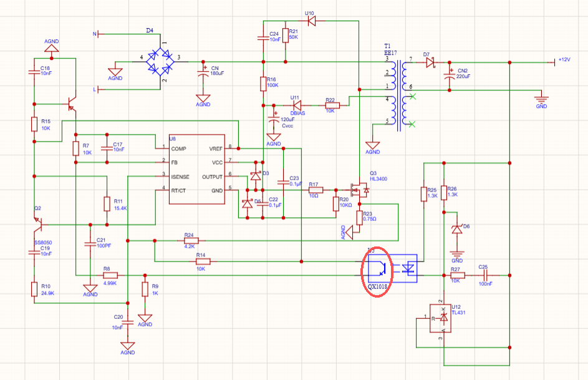588x380 pixels.
Task: Select capacitor C22 0.1µF symbol
Action: (263, 203)
